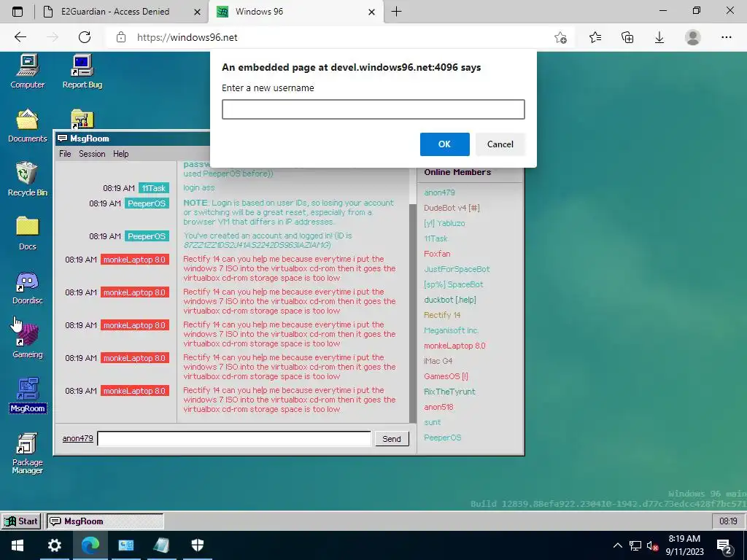Open a new browser tab

click(396, 12)
